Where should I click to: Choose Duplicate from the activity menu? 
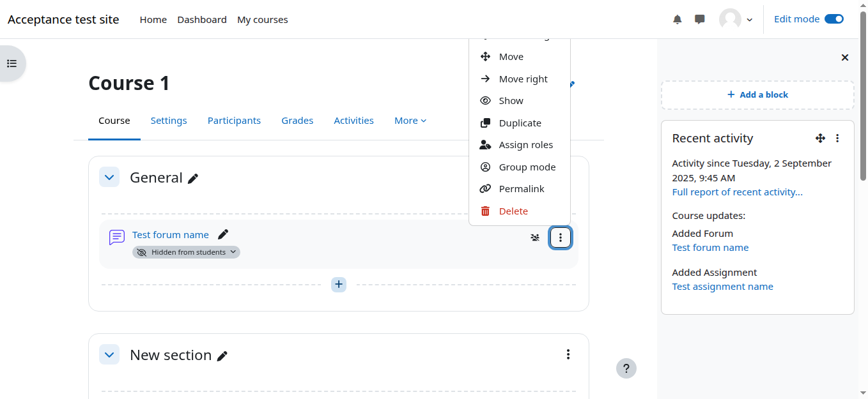[520, 123]
